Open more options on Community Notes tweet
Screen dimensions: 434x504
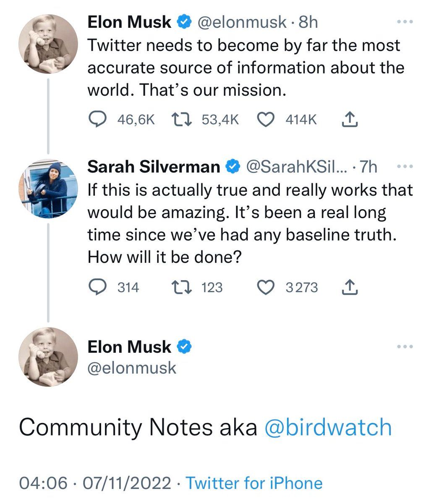405,346
